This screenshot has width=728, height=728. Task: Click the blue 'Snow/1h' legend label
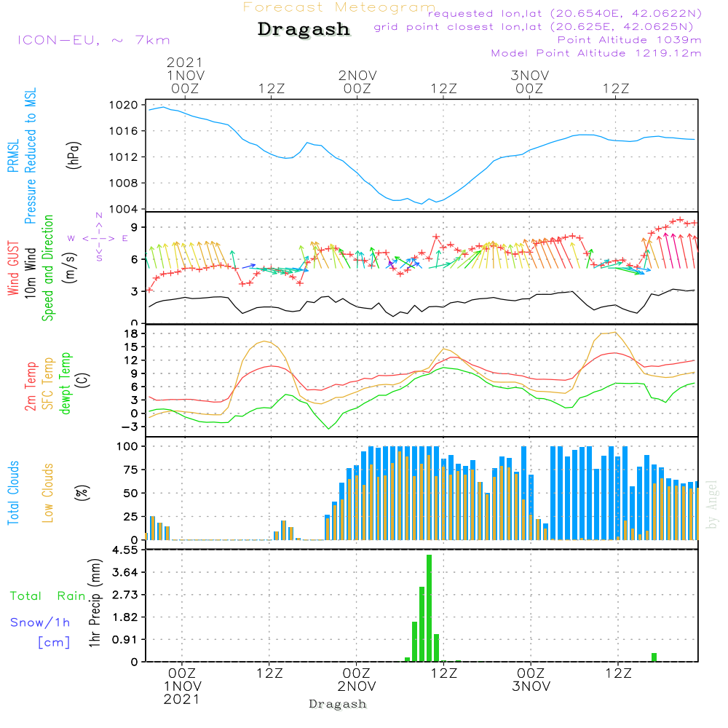coord(40,622)
